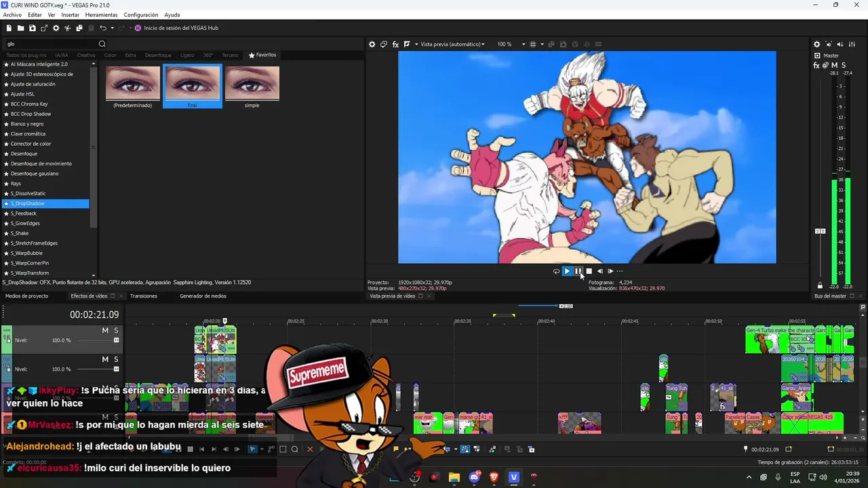Solo the first video track
The image size is (868, 488).
point(116,330)
